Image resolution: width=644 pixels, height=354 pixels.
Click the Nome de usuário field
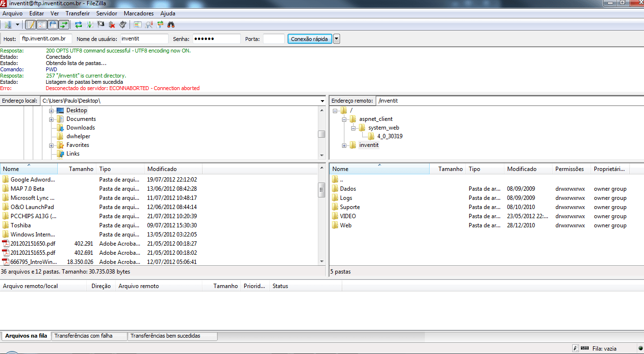[x=144, y=39]
